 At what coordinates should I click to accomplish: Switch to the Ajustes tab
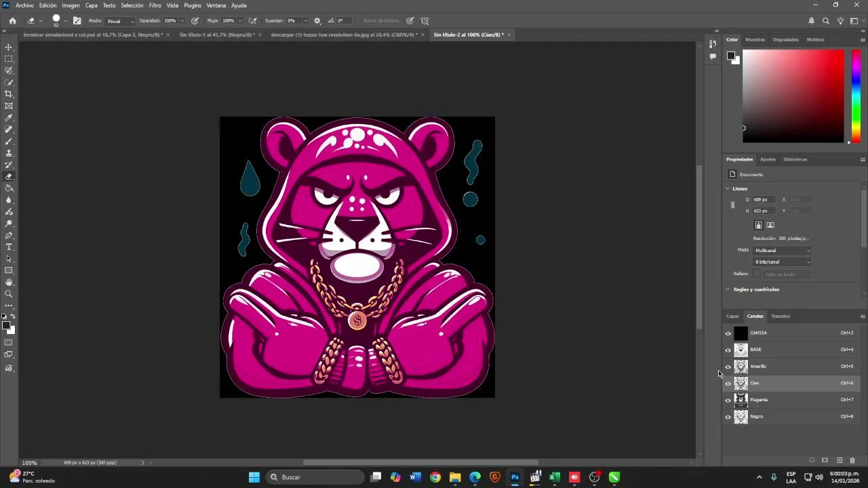(x=768, y=159)
